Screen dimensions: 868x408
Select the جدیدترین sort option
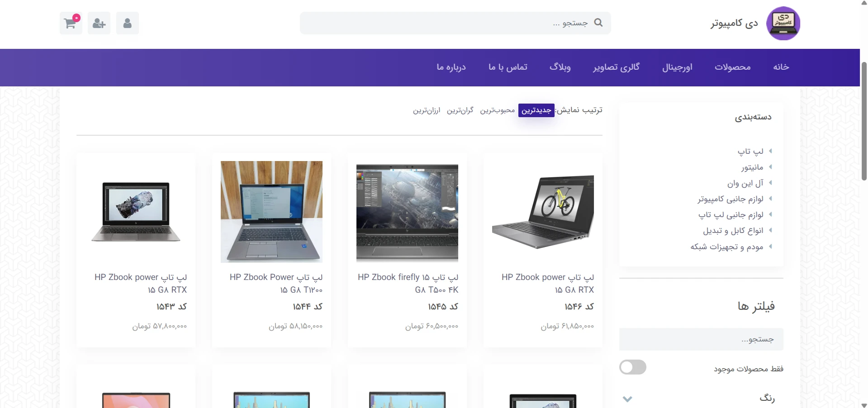(x=536, y=110)
